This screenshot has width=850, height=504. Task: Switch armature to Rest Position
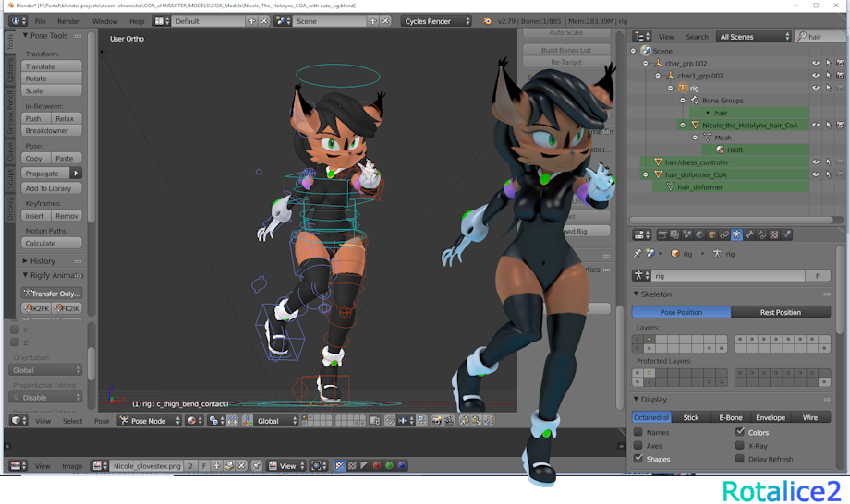(x=781, y=312)
